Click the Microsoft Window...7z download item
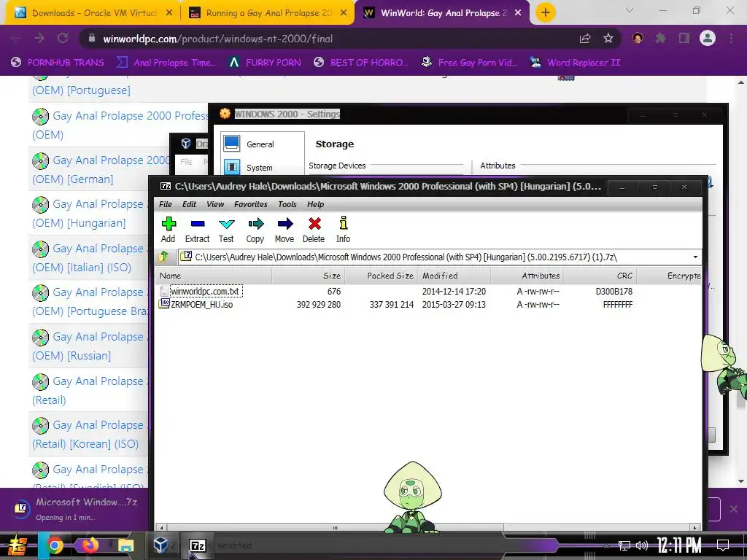Screen dimensions: 747x560 (x=76, y=509)
